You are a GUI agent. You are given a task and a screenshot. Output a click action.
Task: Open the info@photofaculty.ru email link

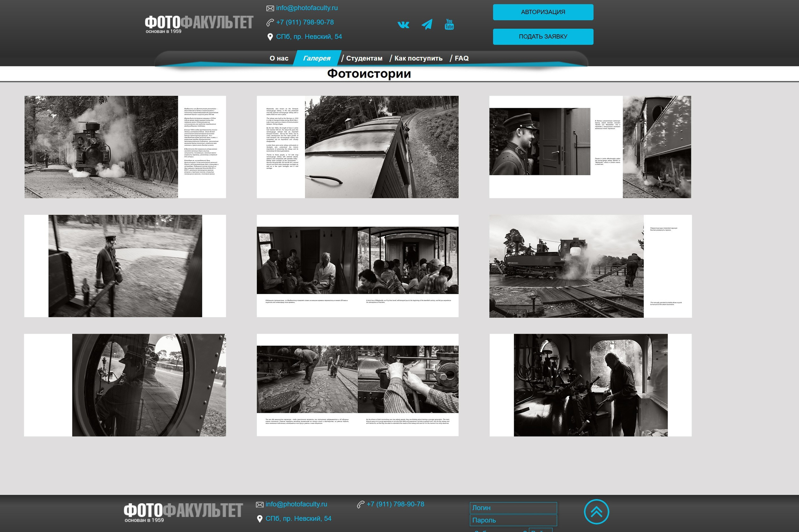tap(306, 7)
